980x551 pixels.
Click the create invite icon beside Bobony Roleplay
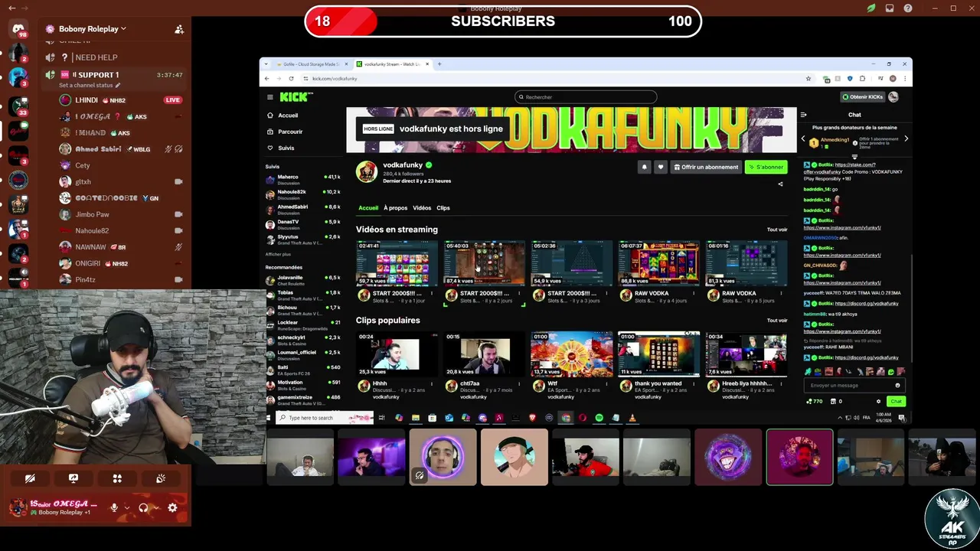click(x=179, y=29)
